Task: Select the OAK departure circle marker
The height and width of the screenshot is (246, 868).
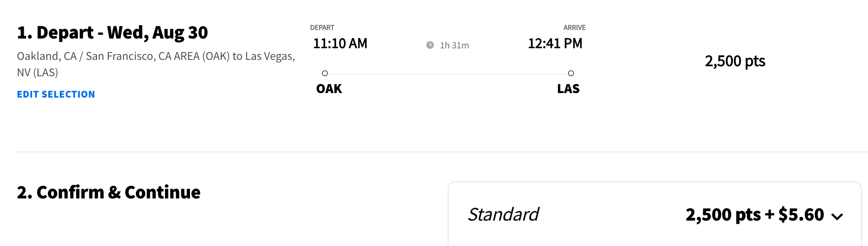Action: click(325, 73)
